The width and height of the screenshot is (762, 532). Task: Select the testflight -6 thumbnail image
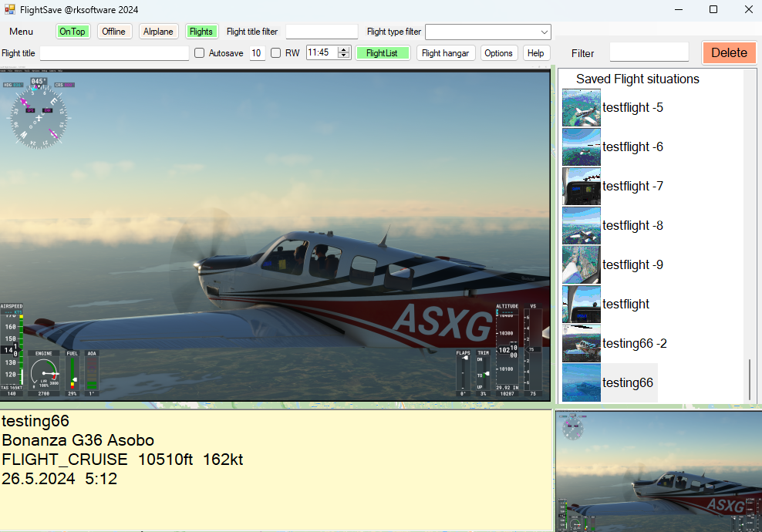[x=581, y=147]
